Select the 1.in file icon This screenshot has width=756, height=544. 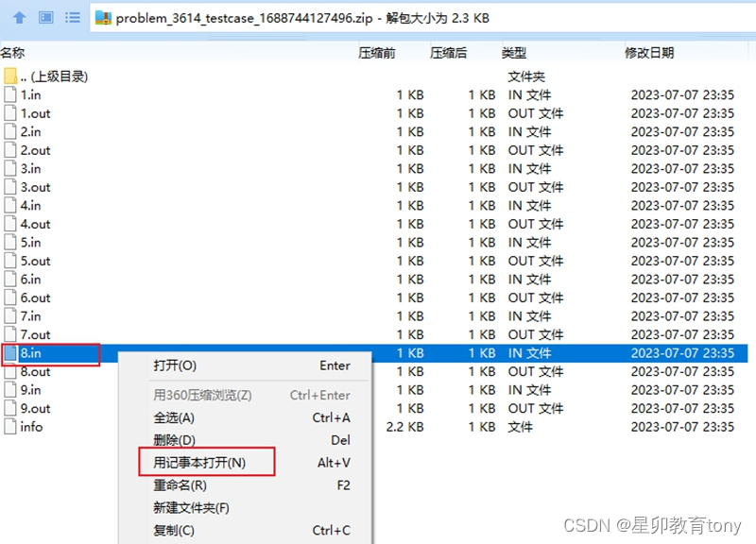10,94
